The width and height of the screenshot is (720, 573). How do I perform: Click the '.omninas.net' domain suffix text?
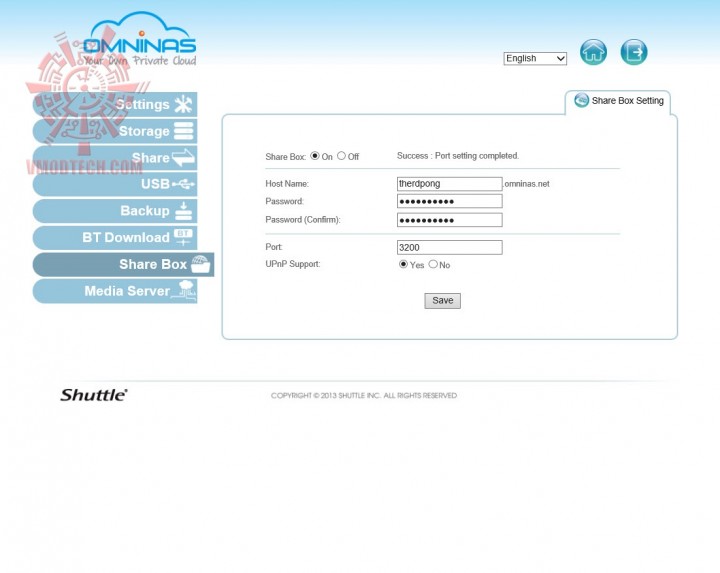click(527, 184)
